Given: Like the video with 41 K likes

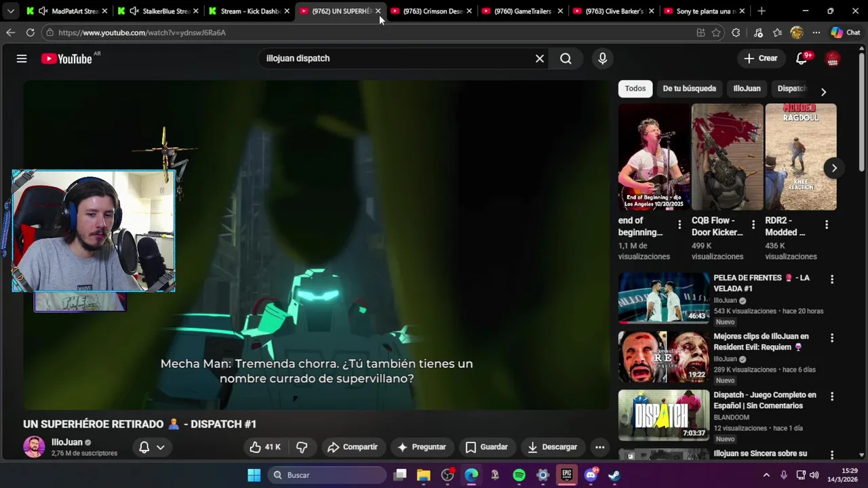Looking at the screenshot, I should (x=265, y=447).
